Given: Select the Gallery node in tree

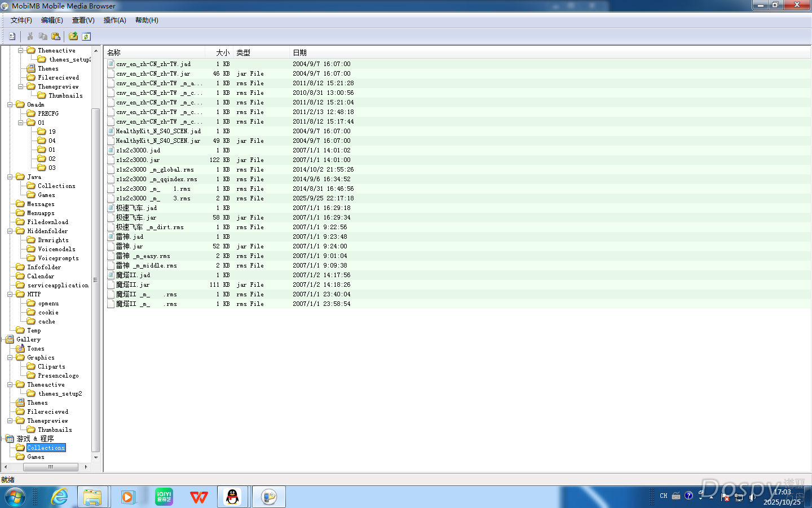Looking at the screenshot, I should (x=28, y=340).
